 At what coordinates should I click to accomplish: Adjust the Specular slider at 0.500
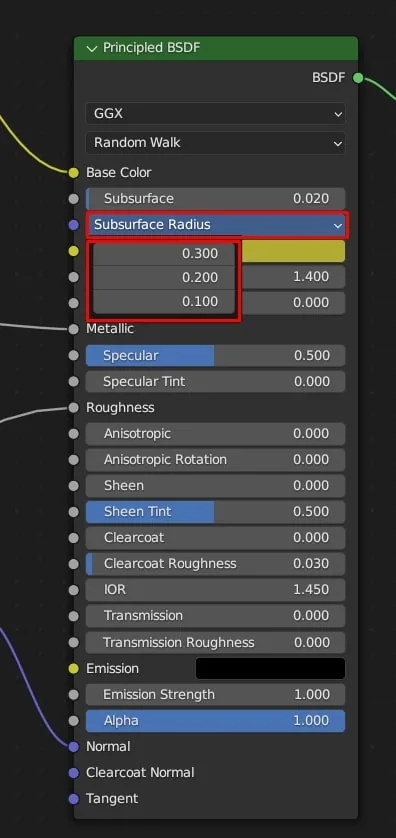(x=215, y=355)
